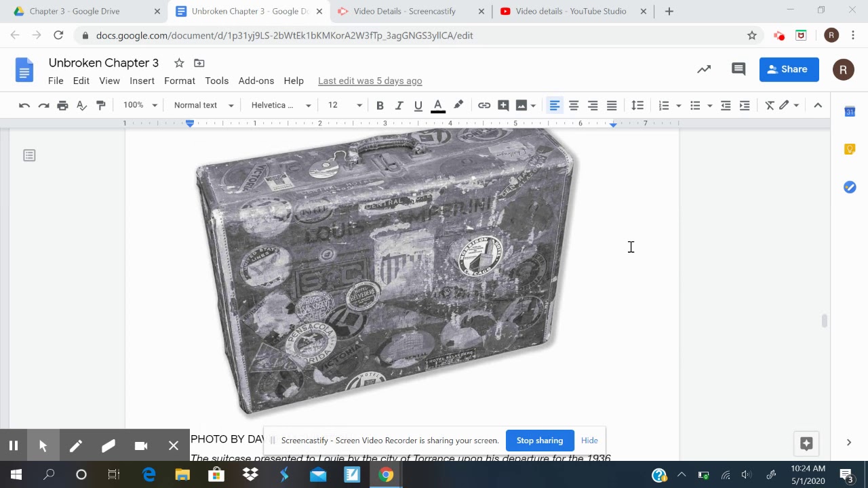Image resolution: width=868 pixels, height=488 pixels.
Task: Expand the side panel arrow
Action: [x=849, y=443]
